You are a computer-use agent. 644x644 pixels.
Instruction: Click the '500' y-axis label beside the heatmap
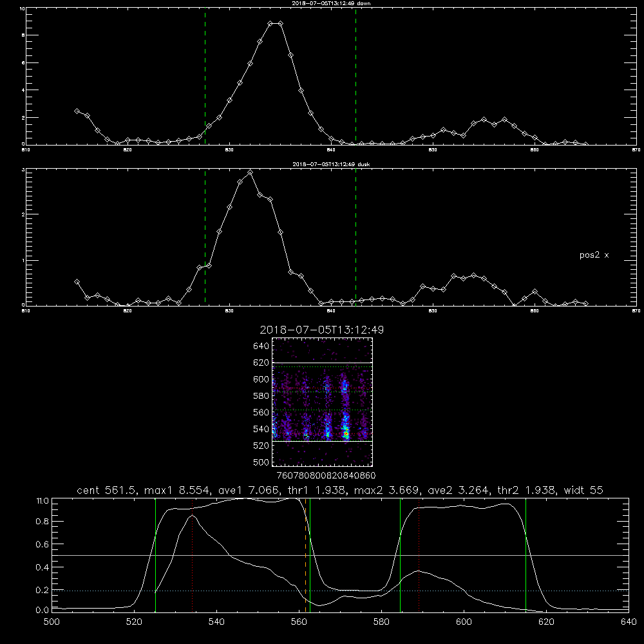pos(261,462)
